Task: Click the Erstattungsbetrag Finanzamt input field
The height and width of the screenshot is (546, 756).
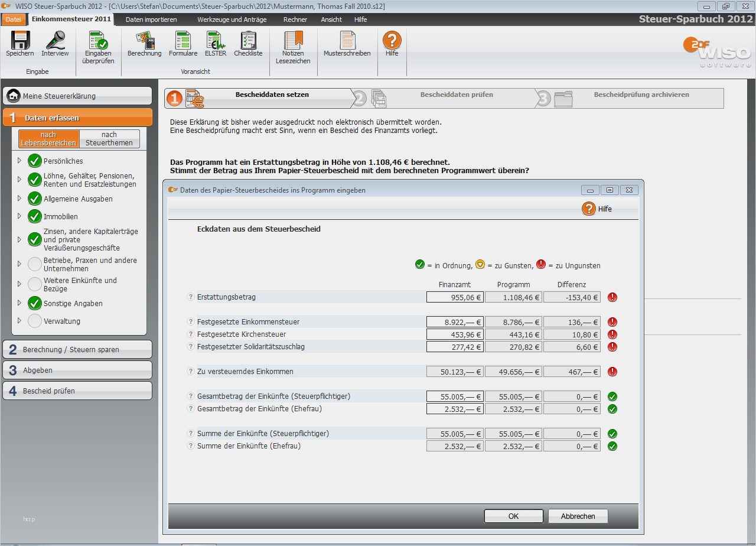Action: coord(454,297)
